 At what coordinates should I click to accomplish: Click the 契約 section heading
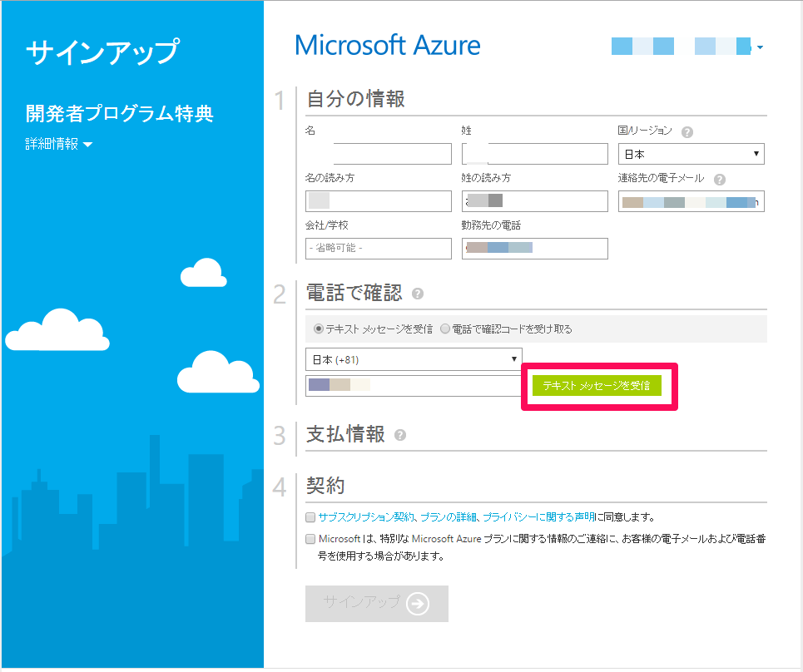click(x=325, y=485)
